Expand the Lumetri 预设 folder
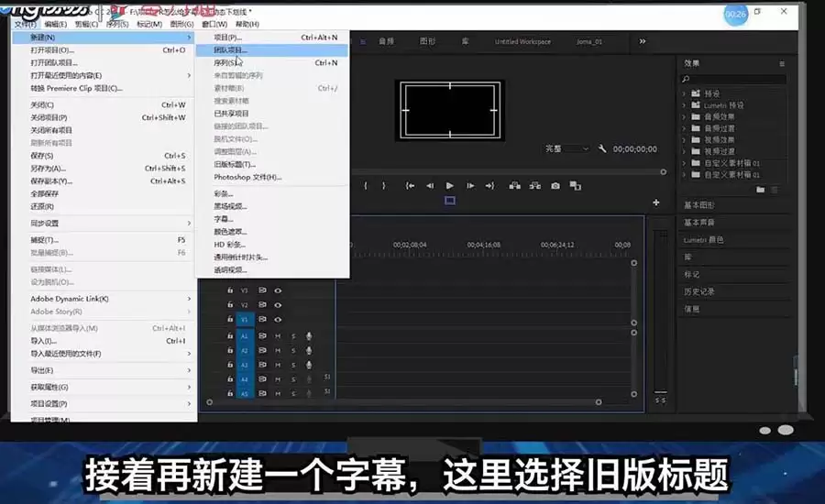 point(684,105)
